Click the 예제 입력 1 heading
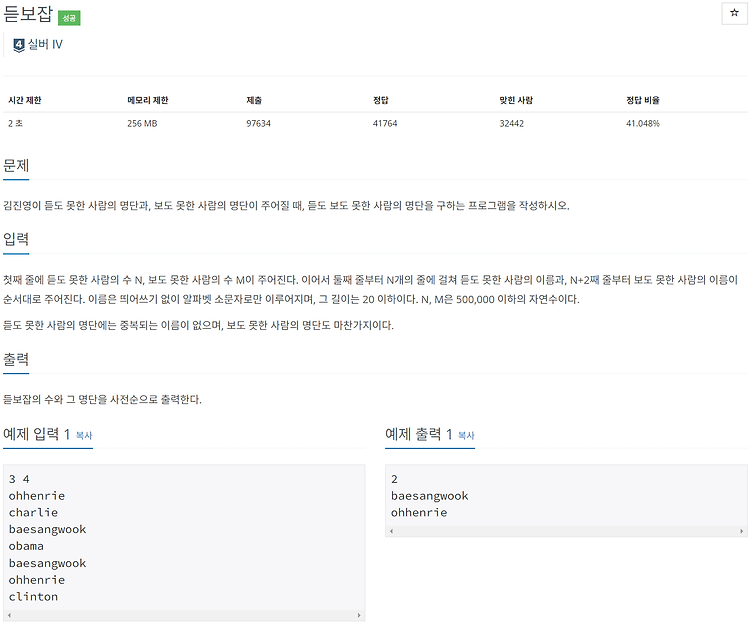Screen dimensions: 750x625 36,434
